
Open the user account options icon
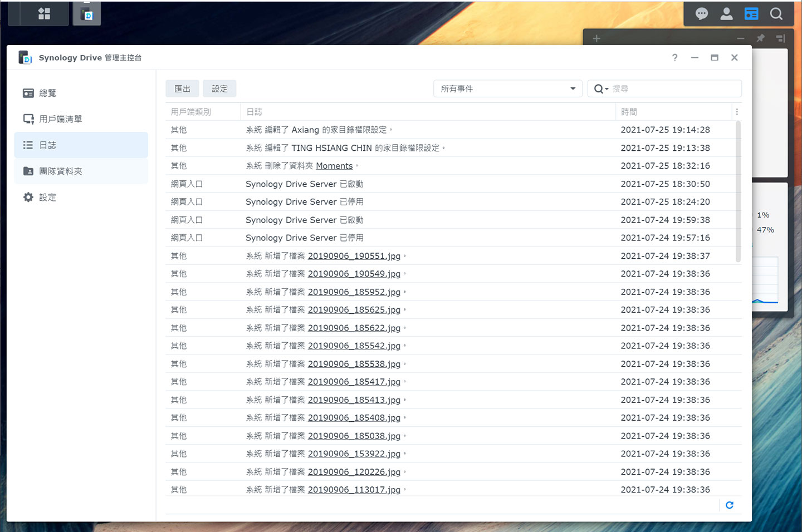point(726,14)
